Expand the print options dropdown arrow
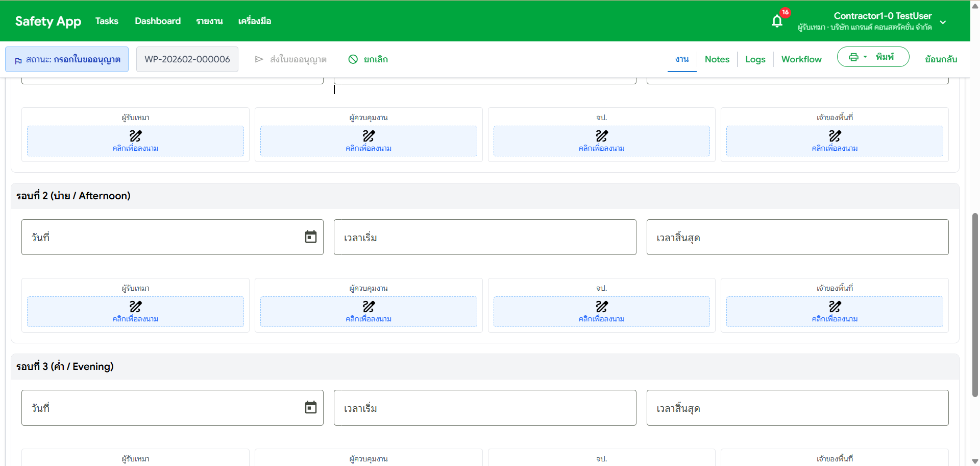 (866, 57)
